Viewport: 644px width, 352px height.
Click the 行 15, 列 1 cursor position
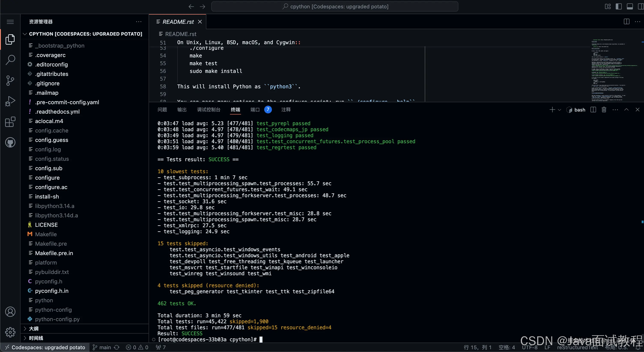477,347
